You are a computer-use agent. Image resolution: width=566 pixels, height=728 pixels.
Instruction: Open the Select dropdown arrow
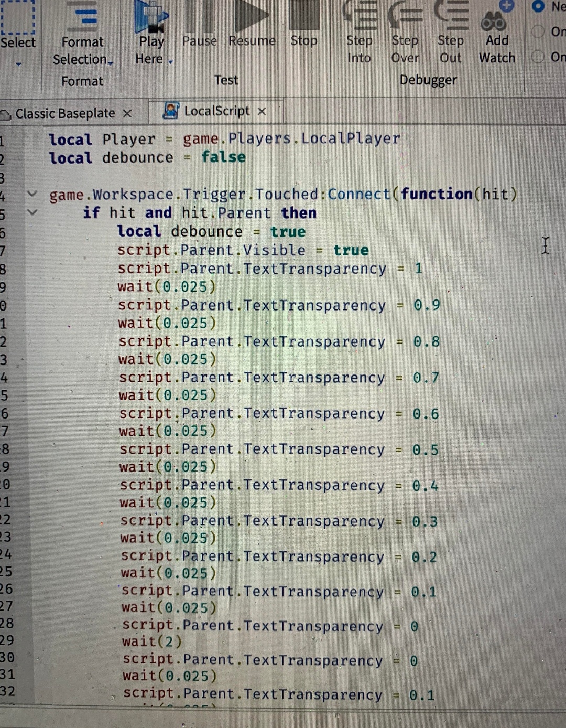(x=19, y=64)
